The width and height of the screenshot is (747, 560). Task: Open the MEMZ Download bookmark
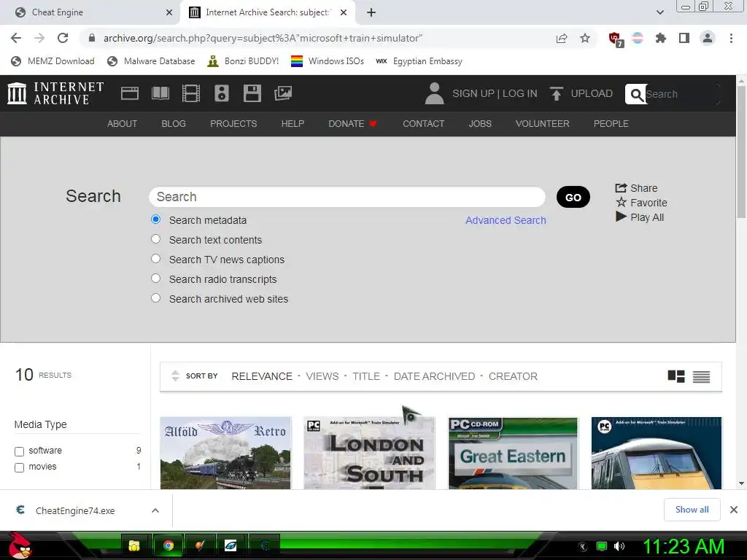pyautogui.click(x=53, y=61)
